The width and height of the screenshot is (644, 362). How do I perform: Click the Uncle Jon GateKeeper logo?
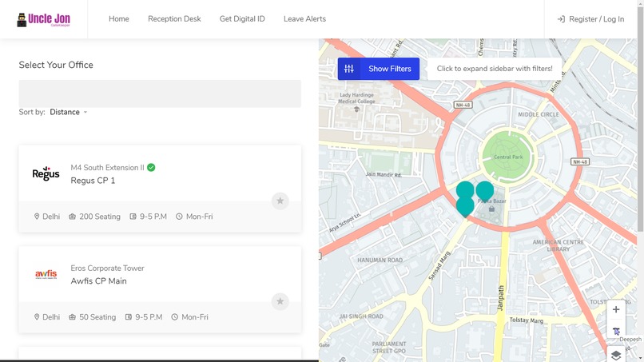pyautogui.click(x=43, y=19)
